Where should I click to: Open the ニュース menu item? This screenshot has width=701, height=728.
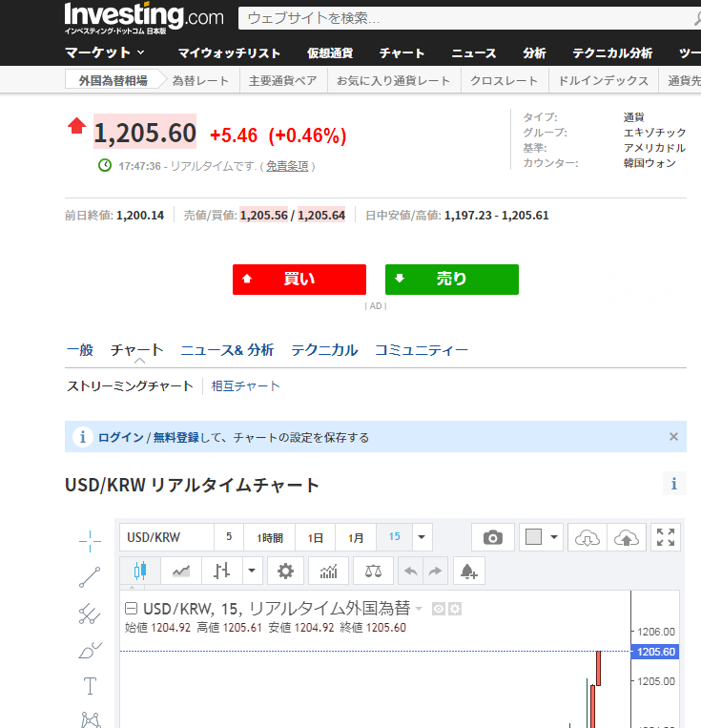[474, 52]
